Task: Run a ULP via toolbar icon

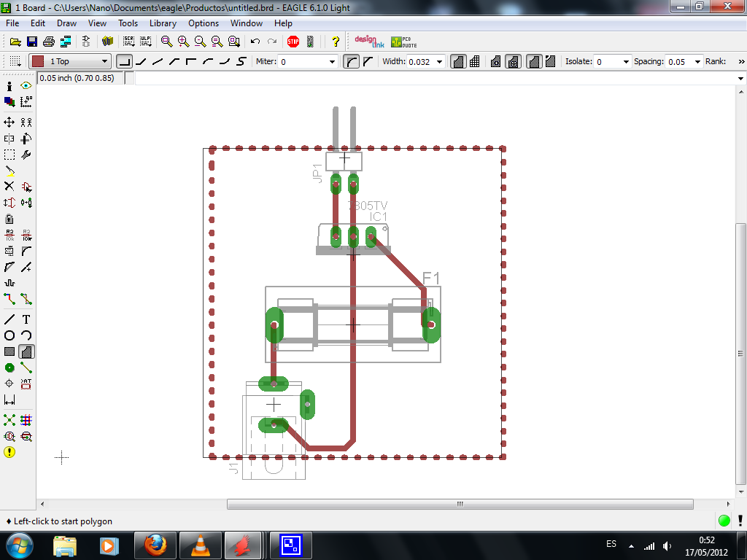Action: [x=146, y=42]
